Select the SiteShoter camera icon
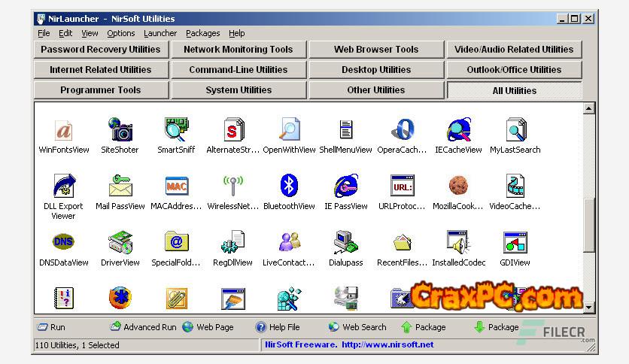Screen dimensions: 629x364 click(x=120, y=129)
